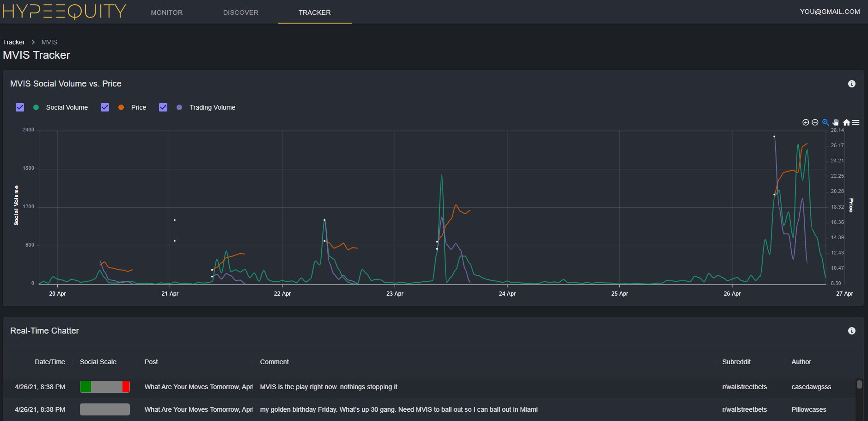
Task: Toggle the Price series checkbox
Action: pos(105,107)
